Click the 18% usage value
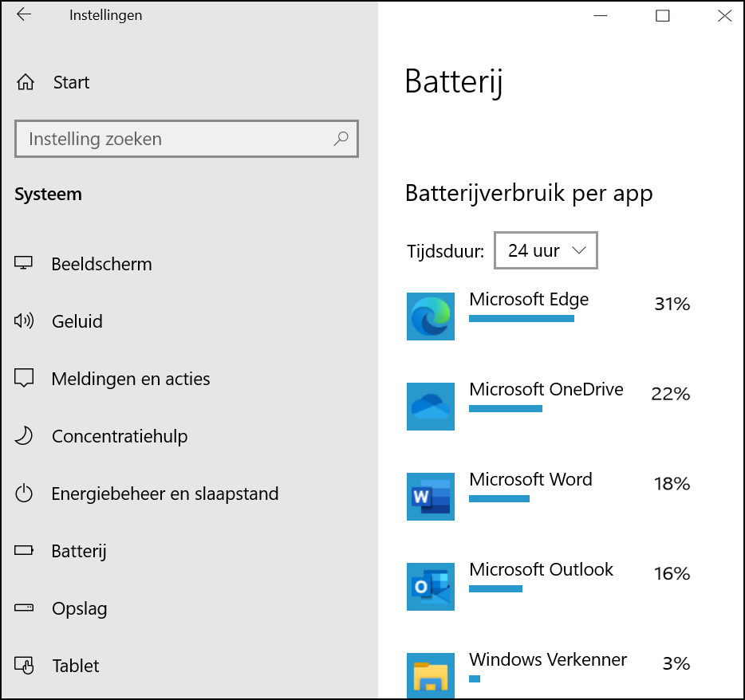This screenshot has width=745, height=700. 672,483
